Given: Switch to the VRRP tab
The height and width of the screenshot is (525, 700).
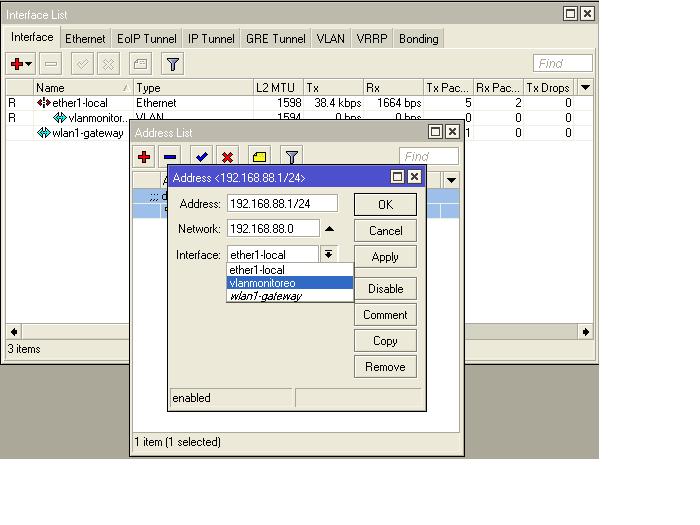Looking at the screenshot, I should point(371,39).
